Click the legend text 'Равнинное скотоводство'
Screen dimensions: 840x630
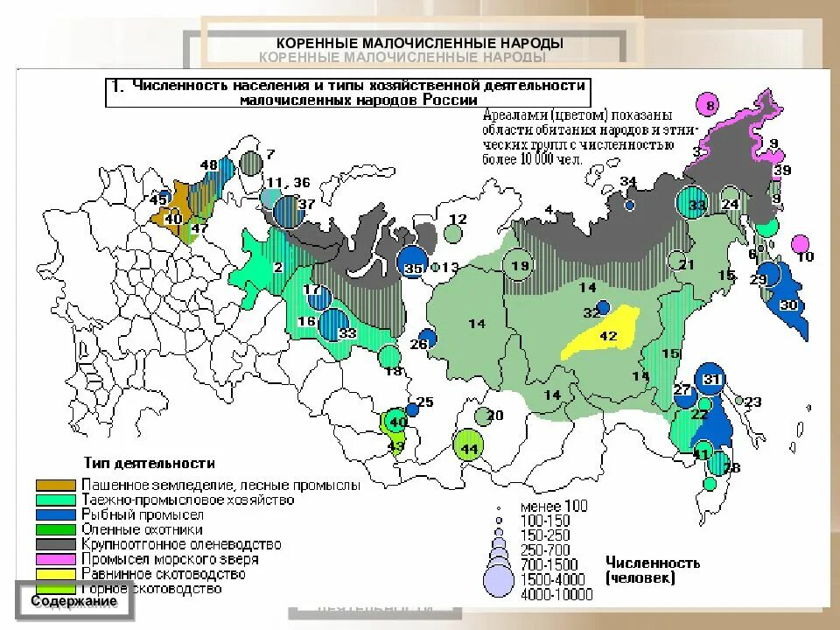pos(164,574)
